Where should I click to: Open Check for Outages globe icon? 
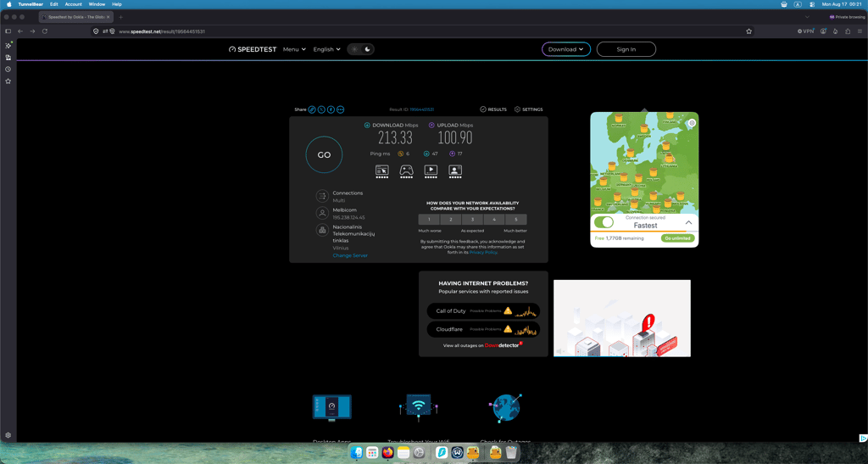(505, 408)
